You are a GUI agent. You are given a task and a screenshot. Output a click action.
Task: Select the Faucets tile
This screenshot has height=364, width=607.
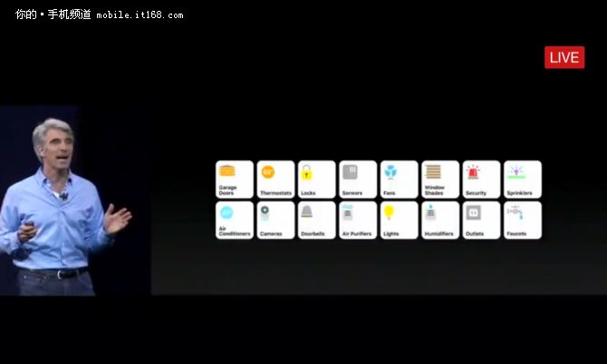[x=523, y=220]
